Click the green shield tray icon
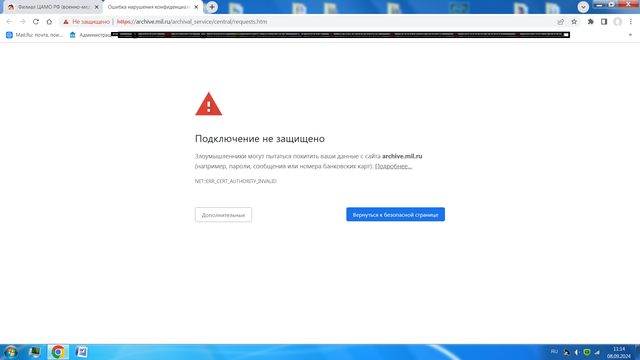 click(x=587, y=352)
